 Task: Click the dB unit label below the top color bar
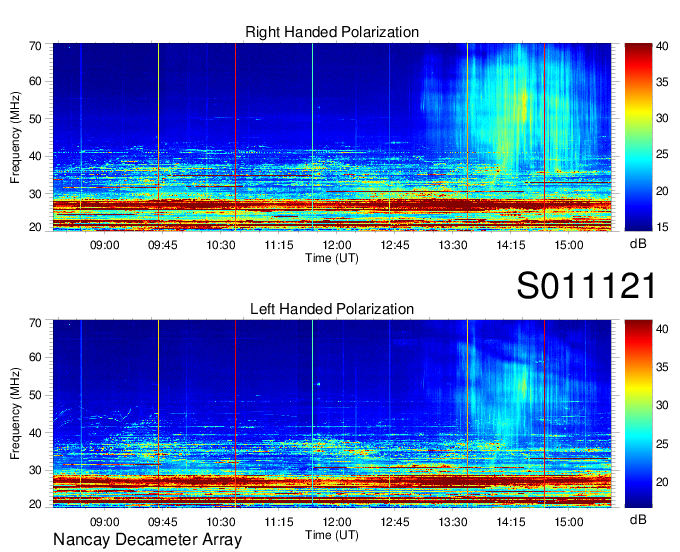click(x=638, y=244)
